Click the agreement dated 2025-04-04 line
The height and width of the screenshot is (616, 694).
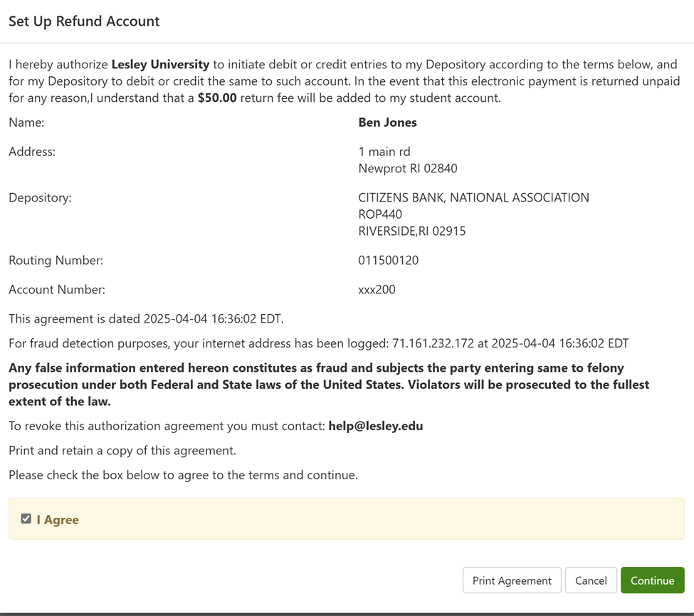pos(146,319)
